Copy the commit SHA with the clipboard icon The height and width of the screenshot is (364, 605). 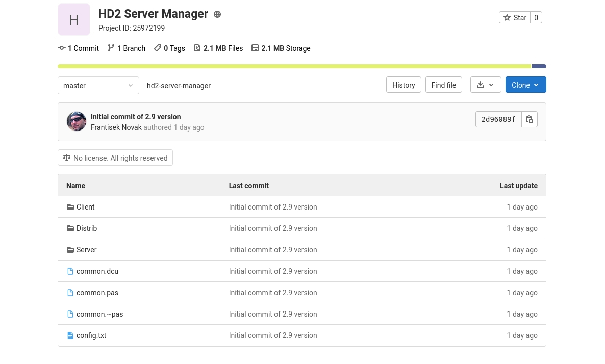529,119
